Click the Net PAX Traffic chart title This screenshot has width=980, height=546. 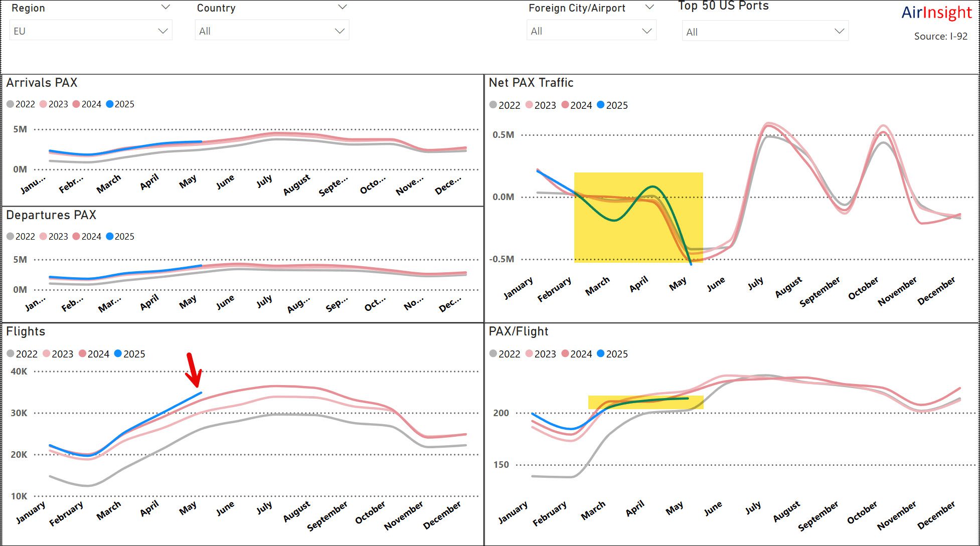pyautogui.click(x=531, y=83)
